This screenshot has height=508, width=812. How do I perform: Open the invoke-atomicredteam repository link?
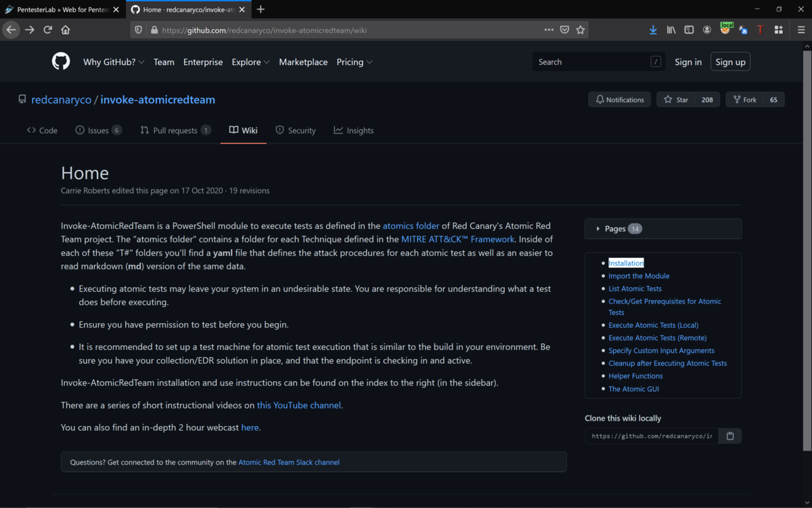tap(158, 100)
